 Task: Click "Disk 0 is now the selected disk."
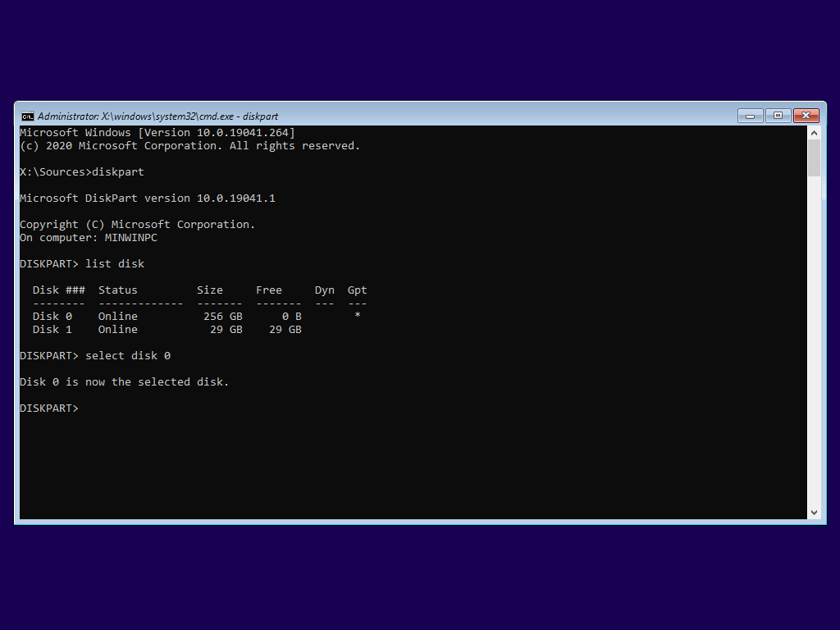[x=125, y=382]
